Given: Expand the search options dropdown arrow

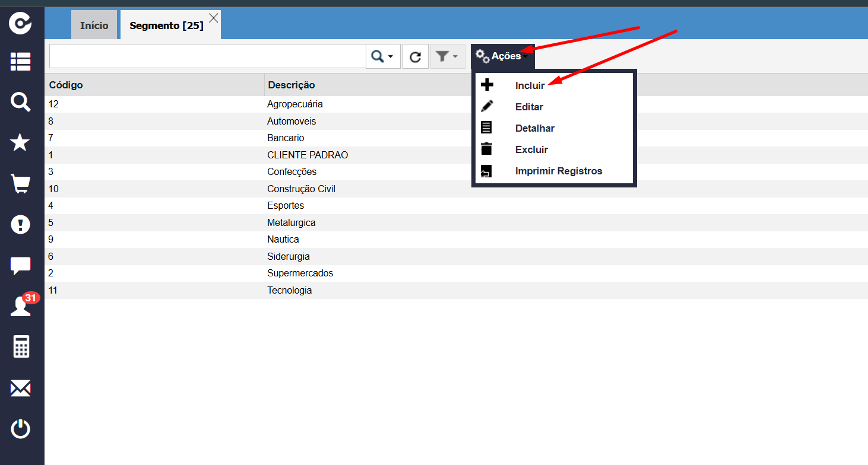Looking at the screenshot, I should point(391,56).
